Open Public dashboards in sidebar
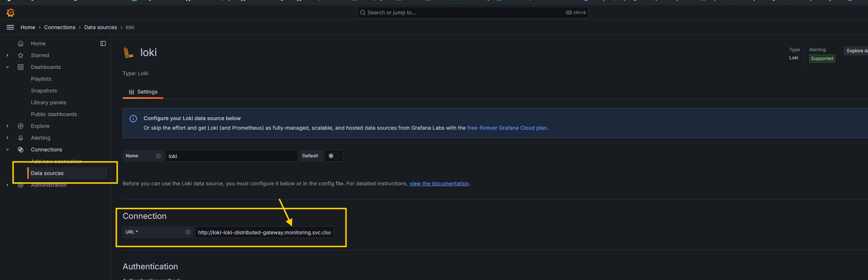Screen dimensions: 868x280 point(54,114)
